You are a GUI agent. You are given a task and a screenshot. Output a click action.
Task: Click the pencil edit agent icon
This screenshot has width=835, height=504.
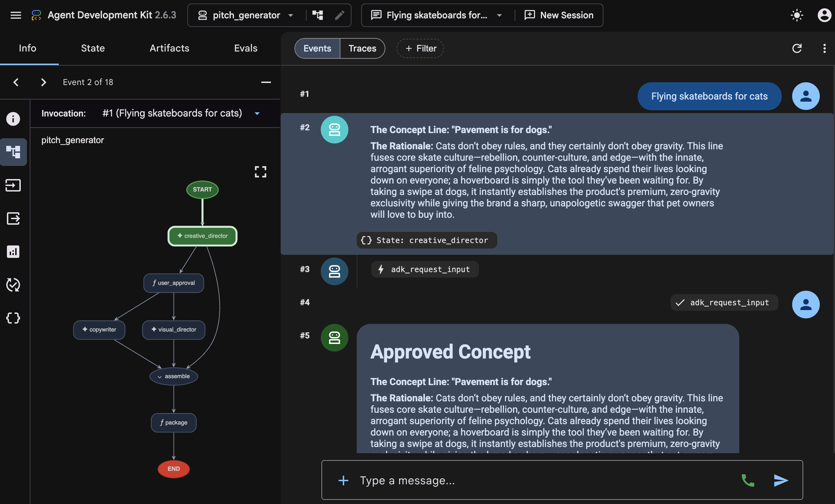tap(339, 15)
